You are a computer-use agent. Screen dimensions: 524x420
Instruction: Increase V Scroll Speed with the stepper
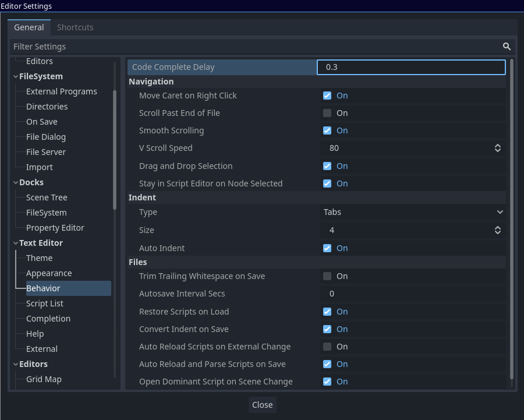coord(498,145)
